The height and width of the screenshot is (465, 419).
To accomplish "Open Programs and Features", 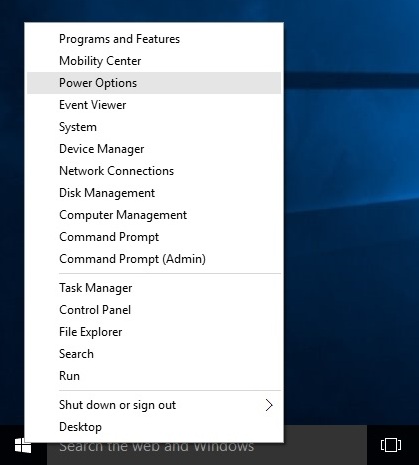I will (x=154, y=39).
